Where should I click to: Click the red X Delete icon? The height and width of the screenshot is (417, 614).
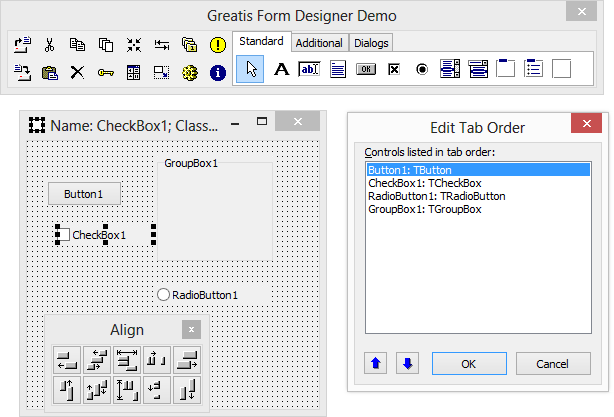[x=77, y=72]
